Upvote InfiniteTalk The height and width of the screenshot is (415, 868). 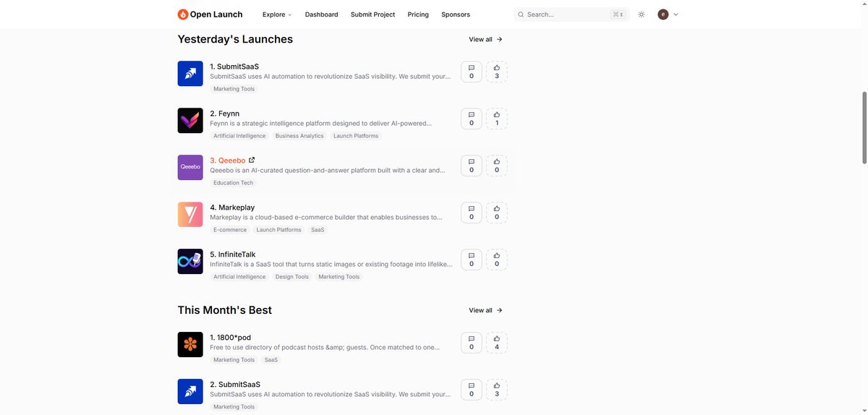click(497, 260)
